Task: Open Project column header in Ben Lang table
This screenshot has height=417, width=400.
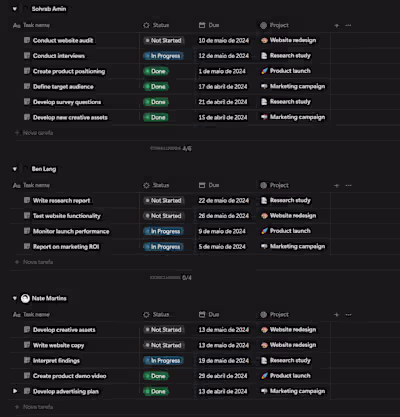Action: (x=274, y=185)
